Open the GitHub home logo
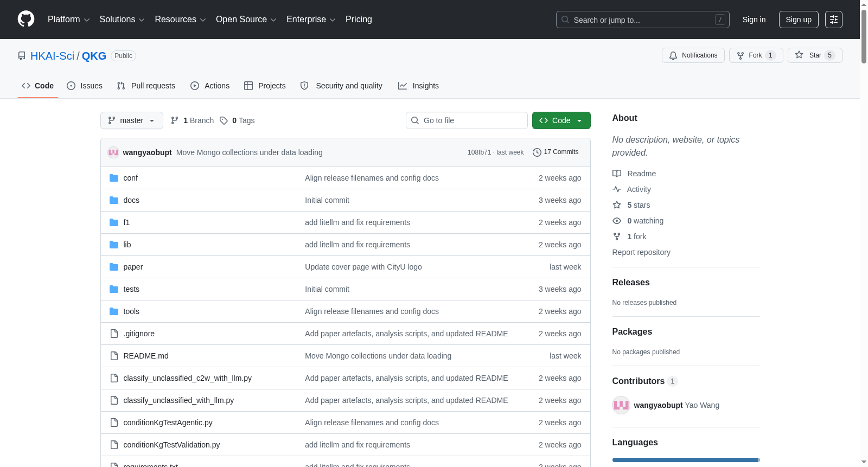 click(26, 19)
